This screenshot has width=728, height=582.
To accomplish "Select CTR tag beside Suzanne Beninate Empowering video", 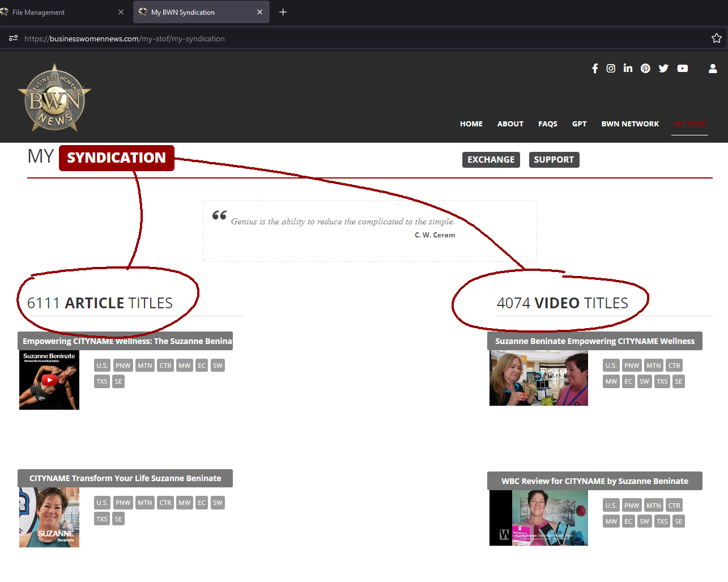I will [674, 366].
